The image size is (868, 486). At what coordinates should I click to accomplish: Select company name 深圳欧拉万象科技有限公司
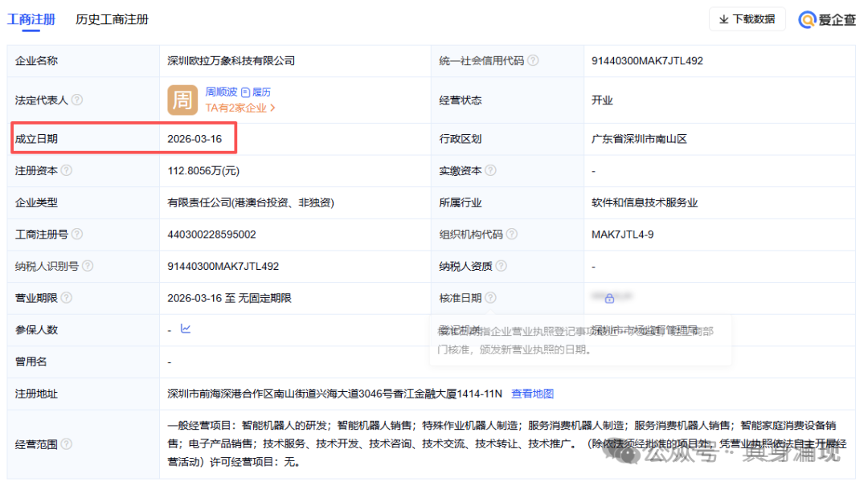click(231, 61)
